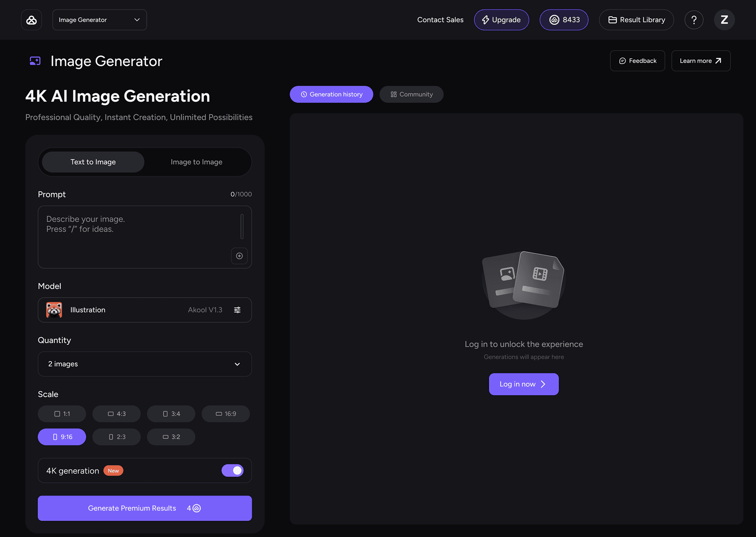Screen dimensions: 756x537
Task: Select the 16:9 scale option
Action: point(226,414)
